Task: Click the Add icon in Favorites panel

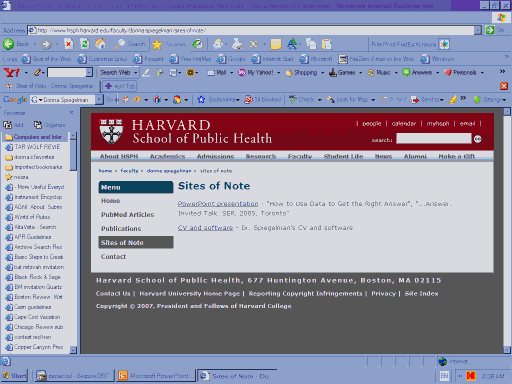Action: tap(13, 125)
